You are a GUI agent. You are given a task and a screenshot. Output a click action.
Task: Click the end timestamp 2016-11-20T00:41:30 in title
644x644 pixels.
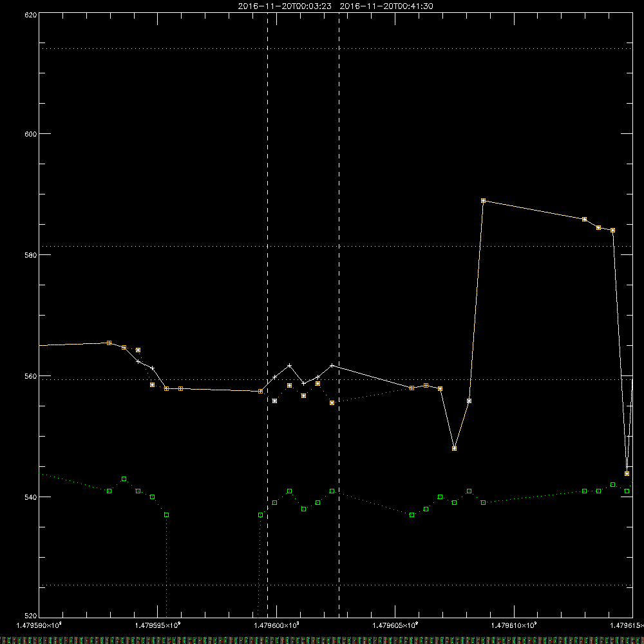386,6
